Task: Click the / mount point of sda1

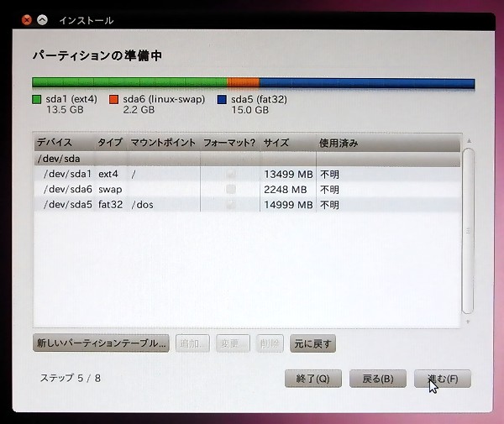Action: [x=134, y=174]
